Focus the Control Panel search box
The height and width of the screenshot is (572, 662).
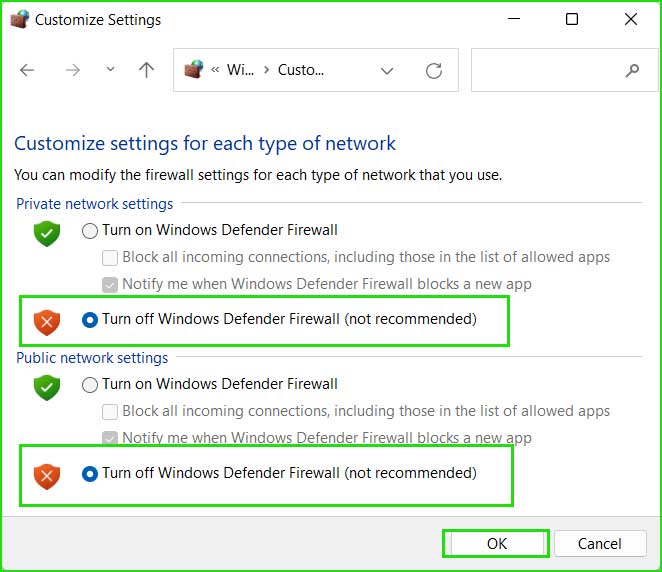coord(564,70)
